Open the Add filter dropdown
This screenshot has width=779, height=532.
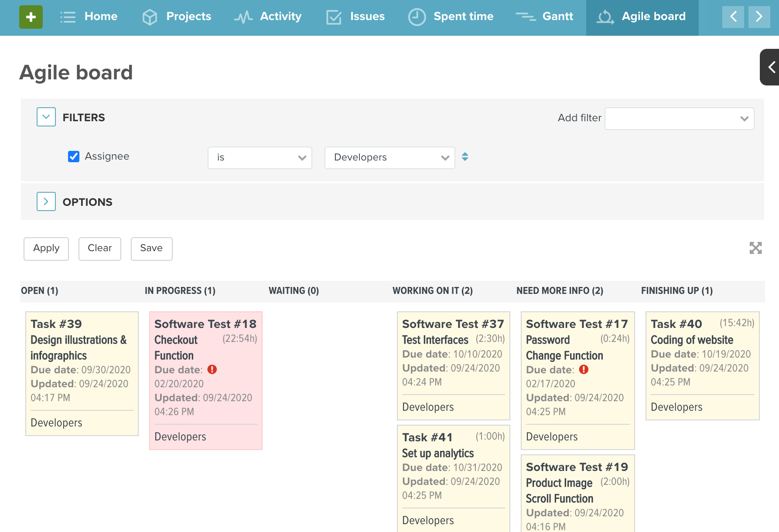[x=679, y=119]
